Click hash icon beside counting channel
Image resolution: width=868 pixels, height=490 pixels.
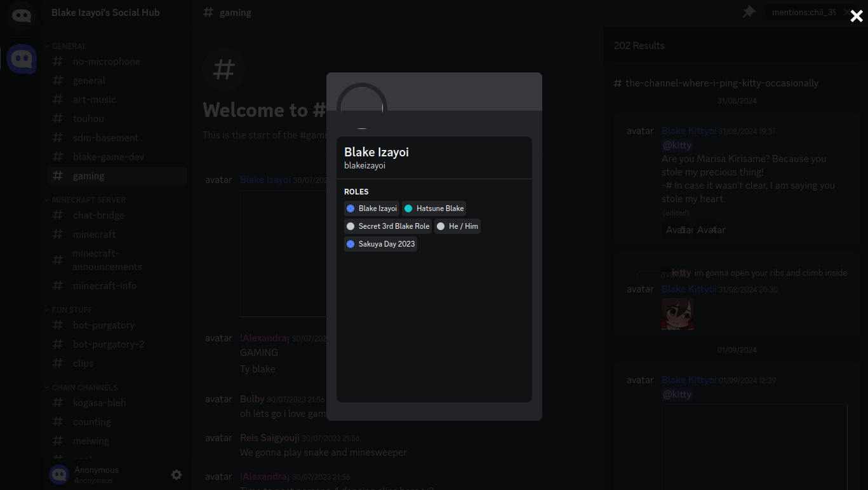point(58,422)
